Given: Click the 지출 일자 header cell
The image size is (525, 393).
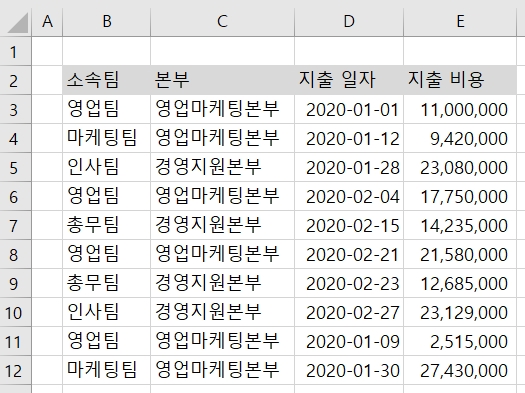Looking at the screenshot, I should coord(349,80).
